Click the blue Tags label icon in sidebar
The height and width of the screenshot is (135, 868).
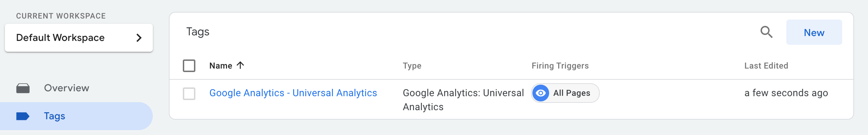coord(23,116)
